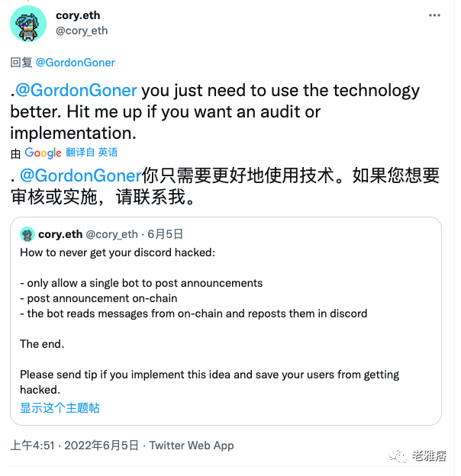Click the cory.eth display name at top

tap(78, 15)
